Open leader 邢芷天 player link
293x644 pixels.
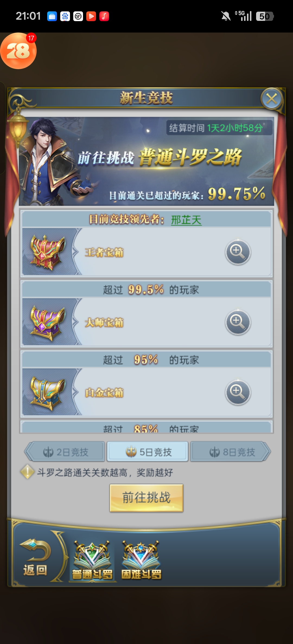point(186,220)
